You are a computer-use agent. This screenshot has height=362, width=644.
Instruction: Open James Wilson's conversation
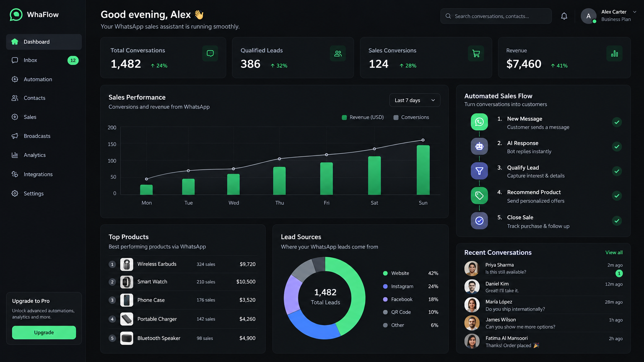click(543, 323)
